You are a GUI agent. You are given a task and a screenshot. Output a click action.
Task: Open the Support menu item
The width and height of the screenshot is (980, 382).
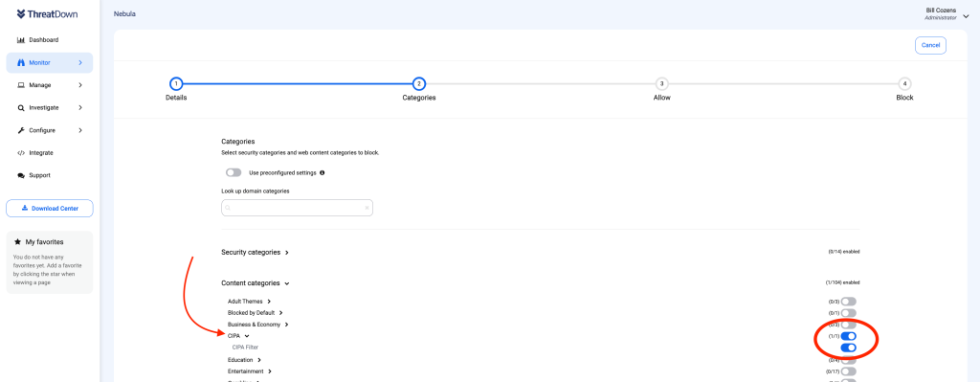[40, 176]
